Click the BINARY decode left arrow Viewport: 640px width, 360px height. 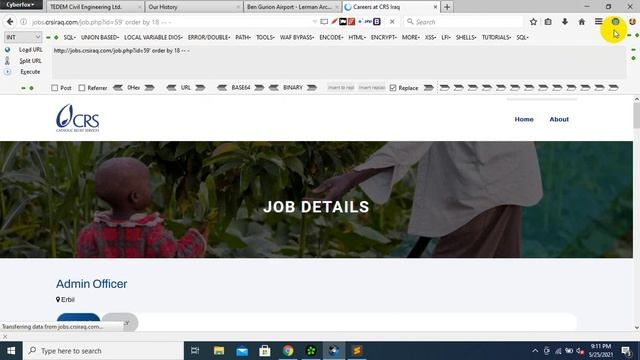click(x=274, y=87)
